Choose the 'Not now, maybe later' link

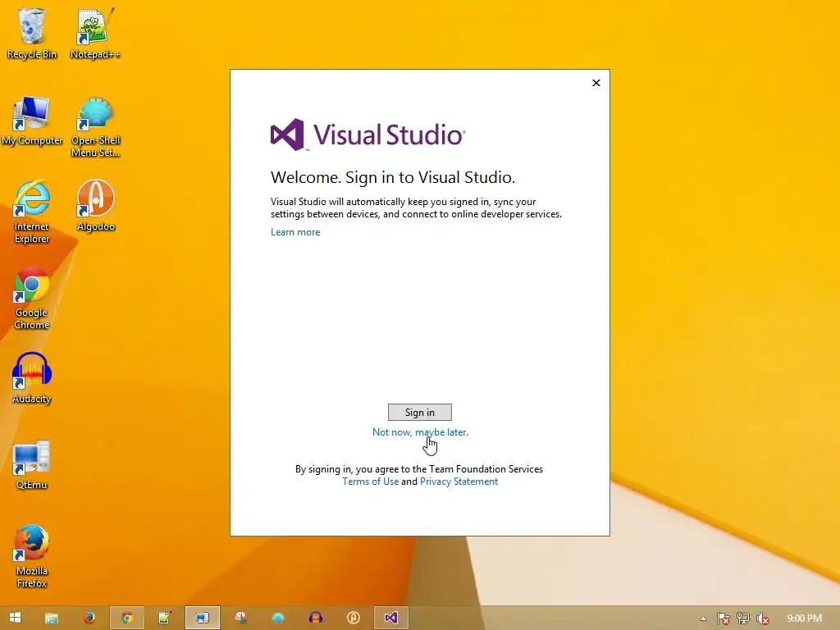(x=420, y=431)
